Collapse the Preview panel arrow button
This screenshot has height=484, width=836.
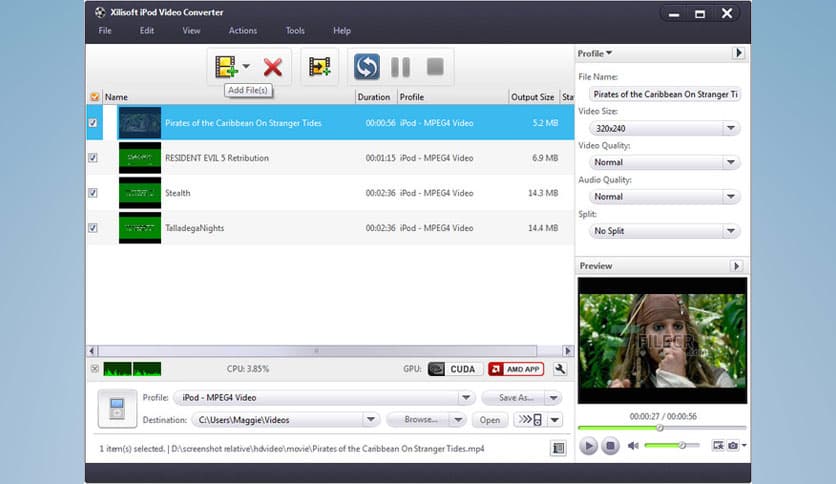tap(736, 265)
